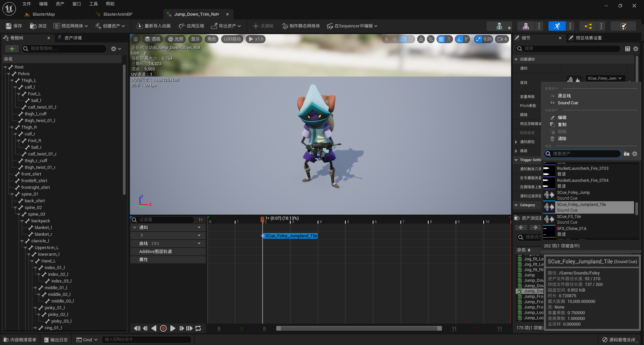This screenshot has width=644, height=345.
Task: Open Edit in Sequencer dropdown
Action: [352, 26]
